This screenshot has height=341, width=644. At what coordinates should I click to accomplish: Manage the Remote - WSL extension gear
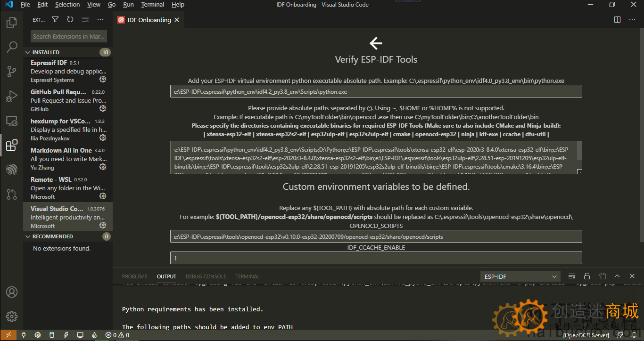tap(103, 196)
